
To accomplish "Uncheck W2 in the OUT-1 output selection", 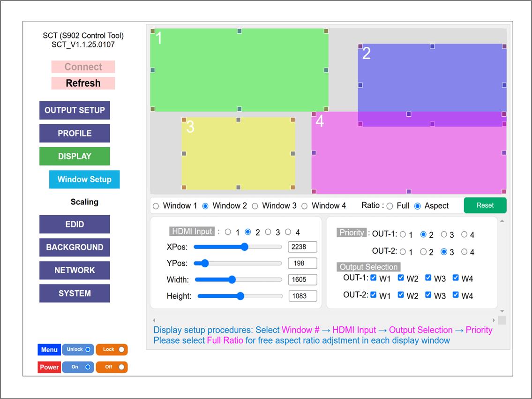I will [401, 278].
